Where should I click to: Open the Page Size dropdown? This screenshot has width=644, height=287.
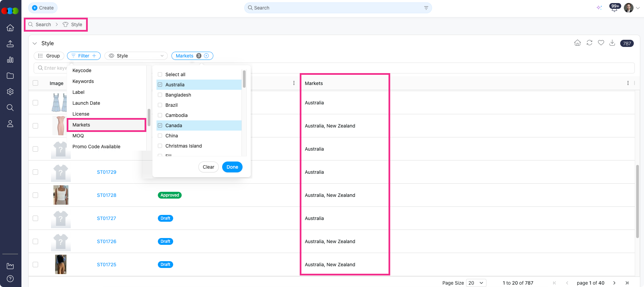click(476, 283)
